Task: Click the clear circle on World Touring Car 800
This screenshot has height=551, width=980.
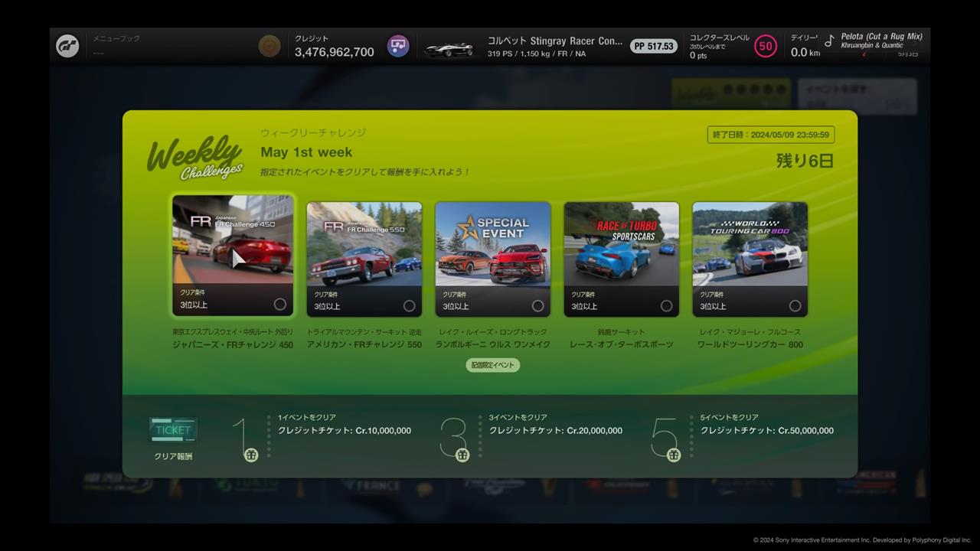Action: click(x=795, y=306)
